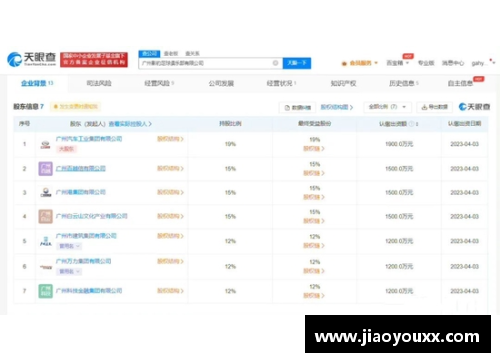Sort by 认缴出资额 using sort arrows
Viewport: 500px width, 362px height.
pyautogui.click(x=417, y=124)
